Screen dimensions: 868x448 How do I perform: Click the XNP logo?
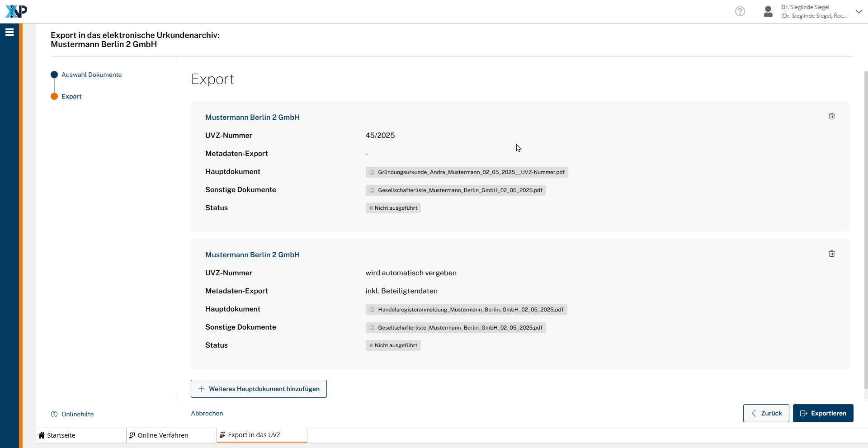click(16, 11)
